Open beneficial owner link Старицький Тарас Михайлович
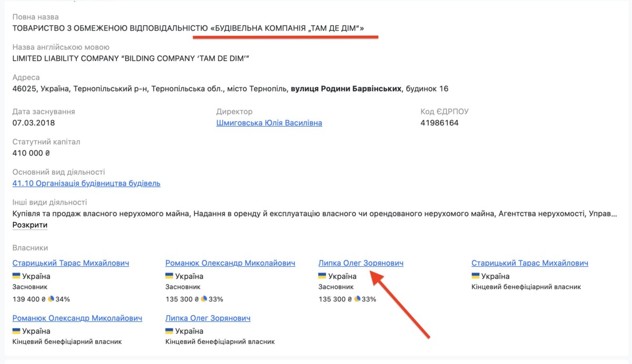The width and height of the screenshot is (632, 364). (530, 263)
